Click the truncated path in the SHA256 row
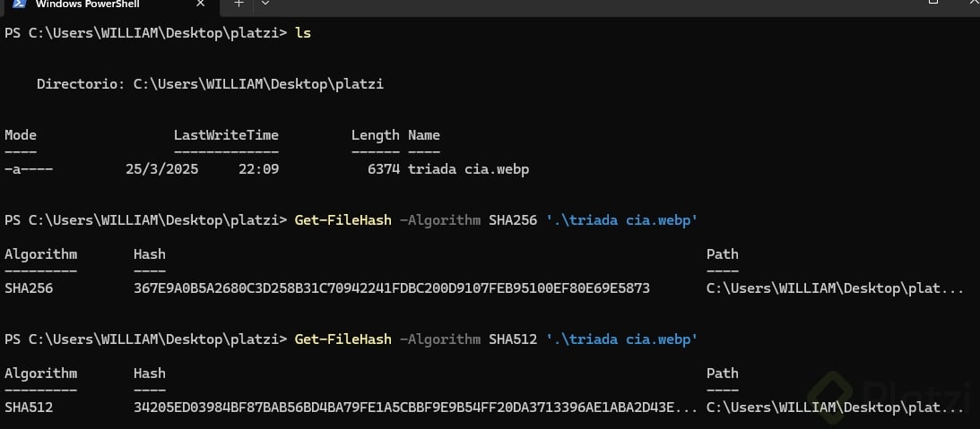 coord(836,288)
